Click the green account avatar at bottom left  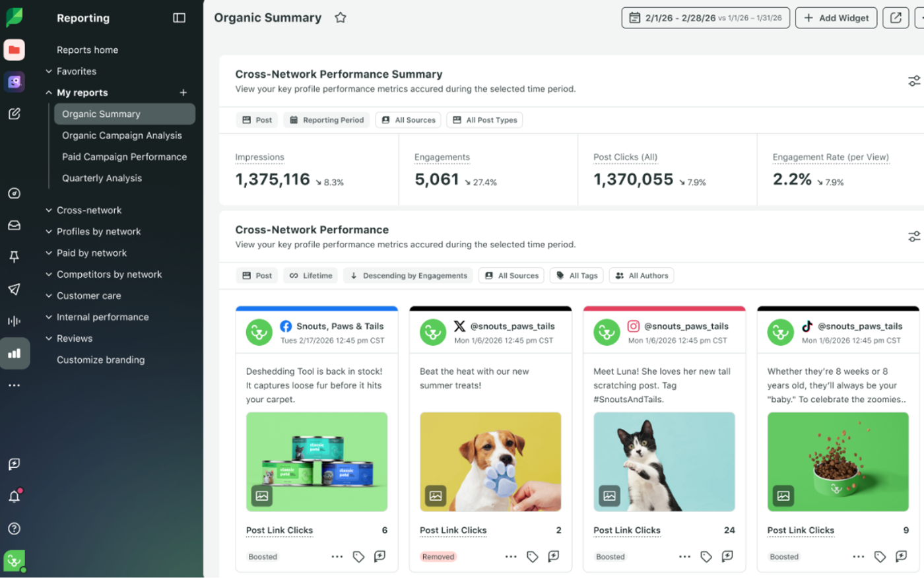[15, 561]
